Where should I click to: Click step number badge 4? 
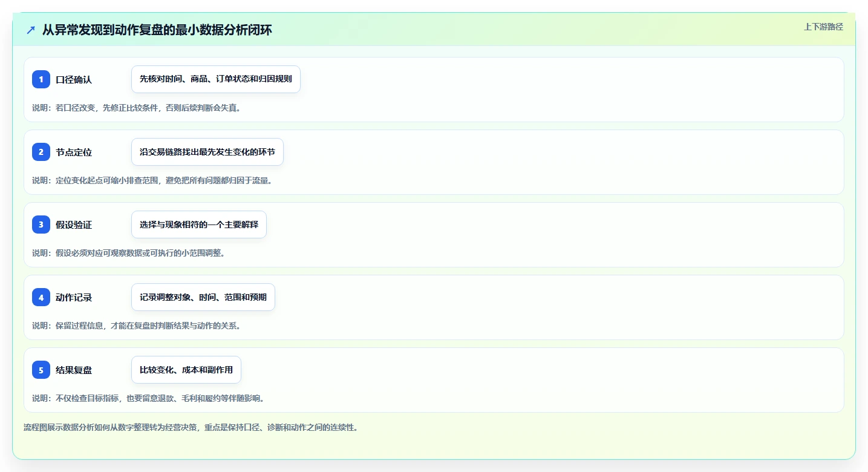[x=41, y=297]
